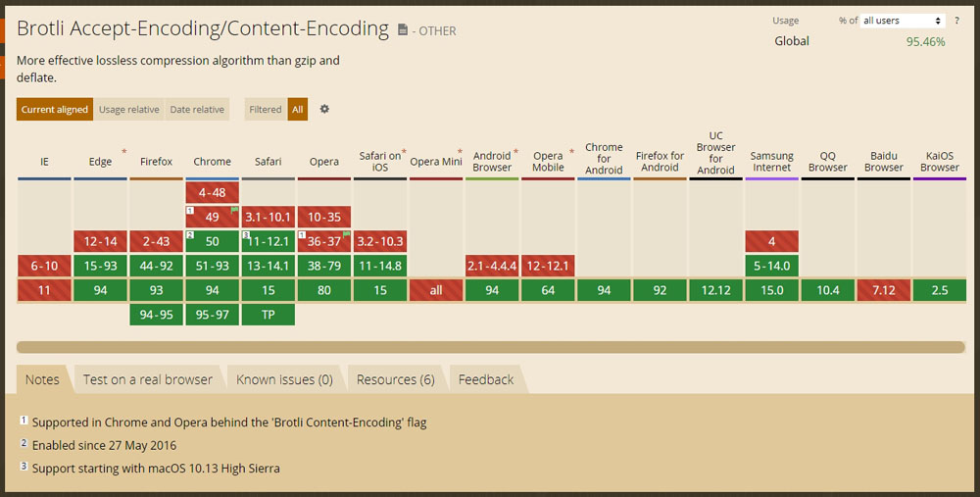Viewport: 980px width, 497px height.
Task: Click the IE 11 cell
Action: point(44,290)
